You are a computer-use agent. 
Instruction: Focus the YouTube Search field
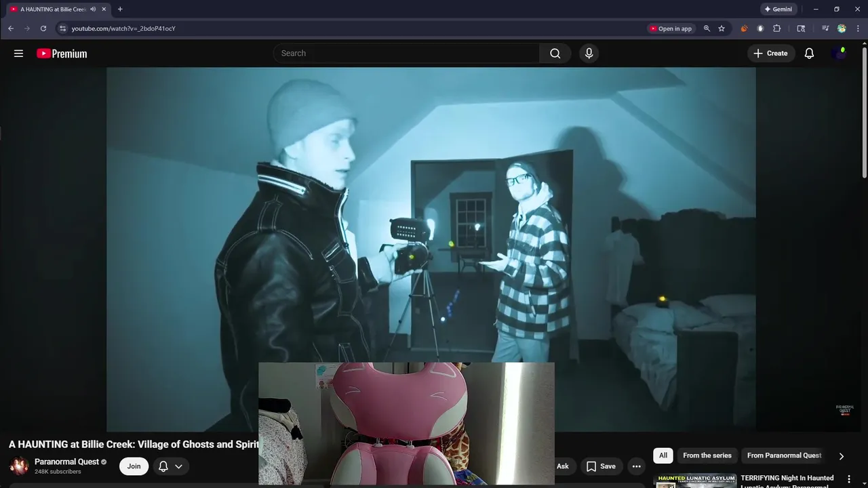tap(406, 54)
